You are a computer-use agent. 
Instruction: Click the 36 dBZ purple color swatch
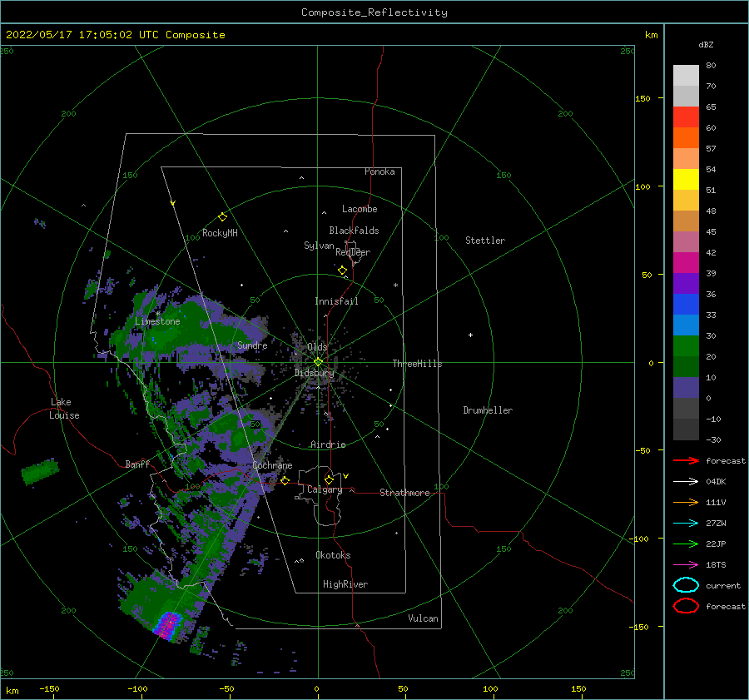[x=686, y=283]
